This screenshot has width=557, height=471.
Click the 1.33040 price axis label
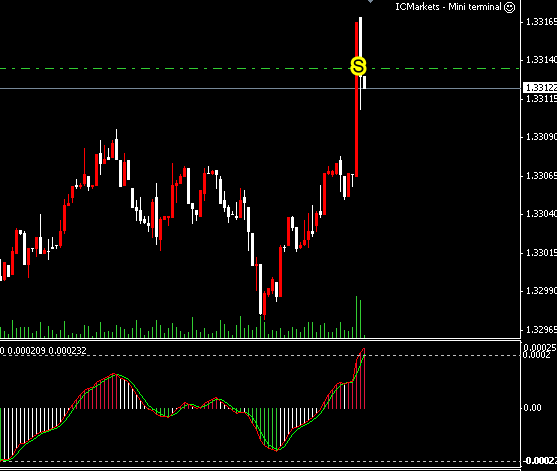(x=541, y=214)
